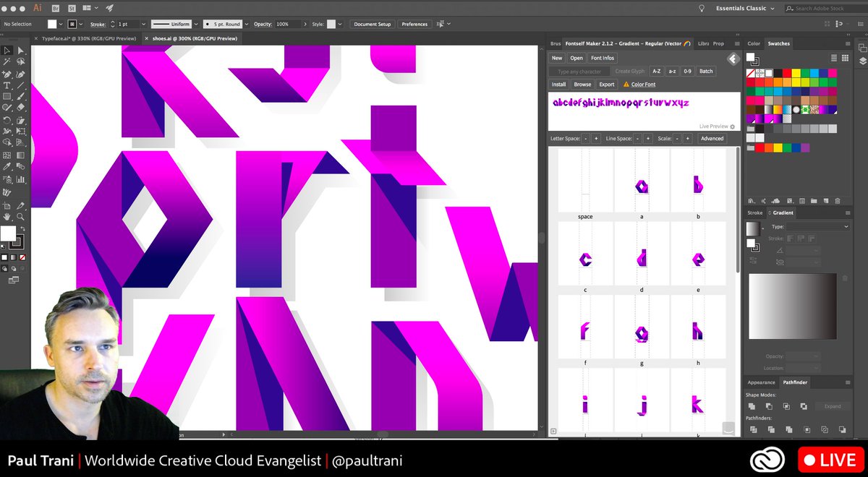This screenshot has width=868, height=477.
Task: Pick the Gradient tool in toolbox
Action: click(x=20, y=155)
